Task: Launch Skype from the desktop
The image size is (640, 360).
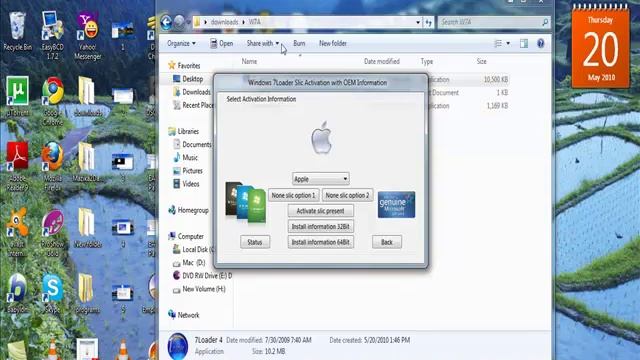Action: pos(53,293)
